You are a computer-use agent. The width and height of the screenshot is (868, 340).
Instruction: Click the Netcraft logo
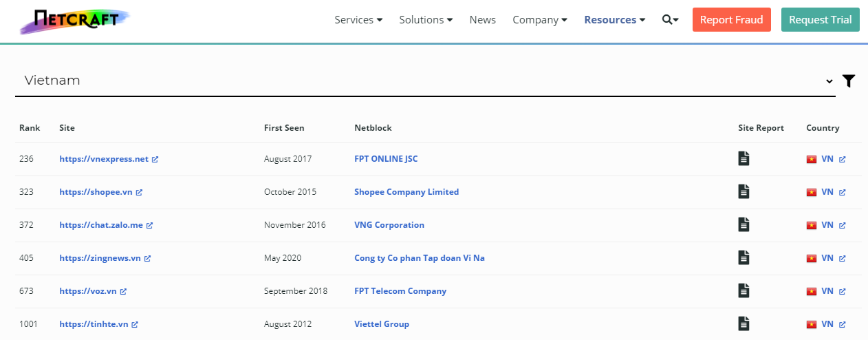(74, 21)
